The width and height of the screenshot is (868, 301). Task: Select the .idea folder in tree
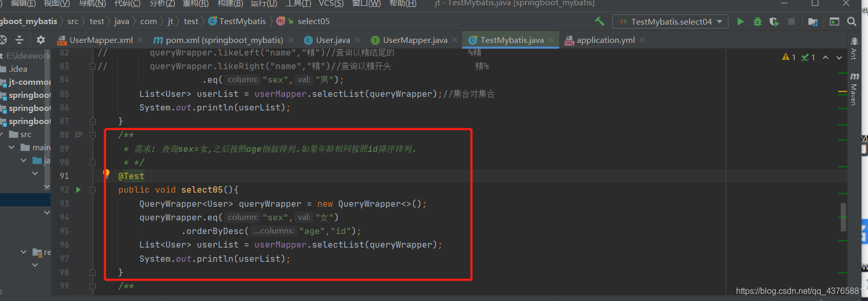(x=18, y=69)
